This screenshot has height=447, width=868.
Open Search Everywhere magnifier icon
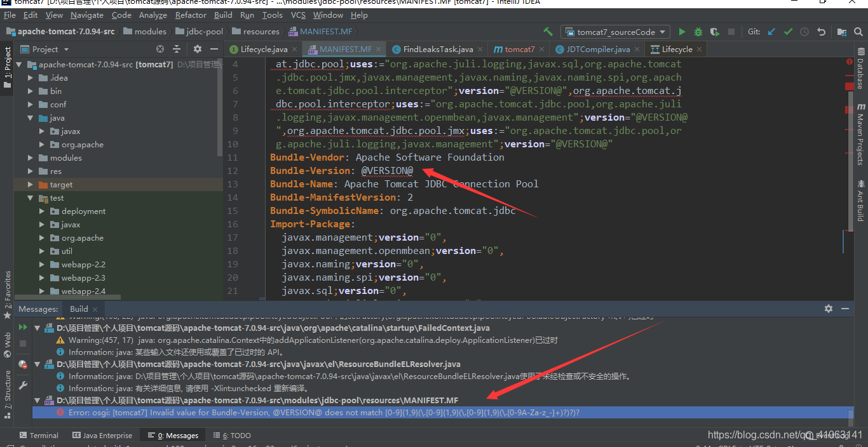coord(860,32)
